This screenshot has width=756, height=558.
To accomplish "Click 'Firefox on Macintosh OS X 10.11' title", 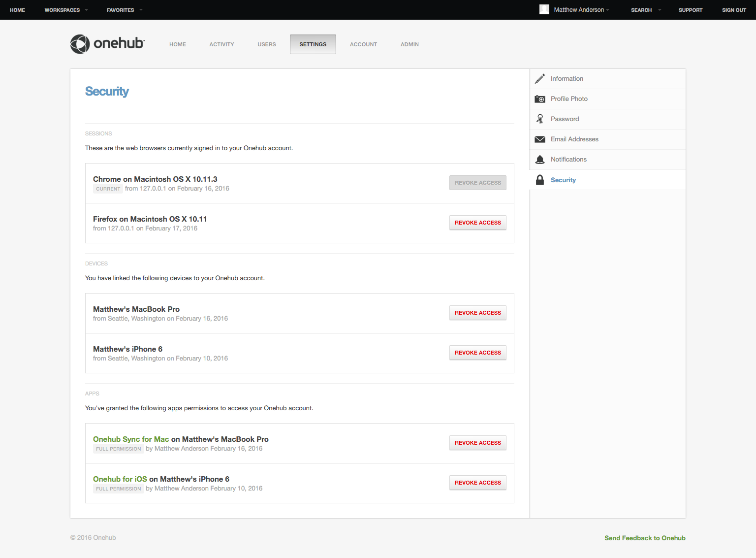I will 150,219.
